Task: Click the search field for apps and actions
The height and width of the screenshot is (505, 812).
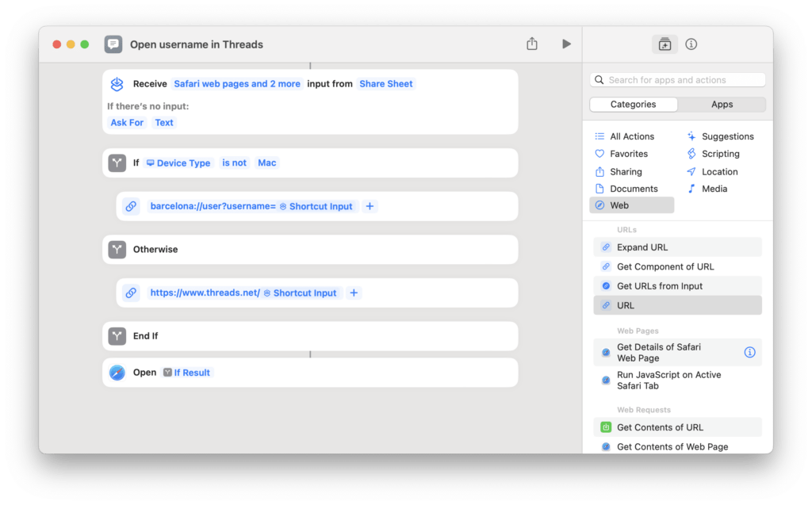Action: pos(676,79)
